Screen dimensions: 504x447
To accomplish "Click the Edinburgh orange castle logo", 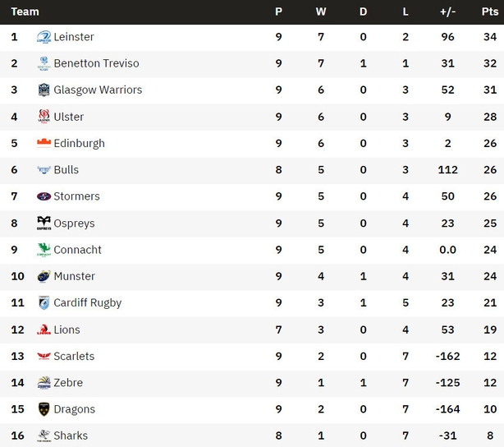I will [44, 143].
